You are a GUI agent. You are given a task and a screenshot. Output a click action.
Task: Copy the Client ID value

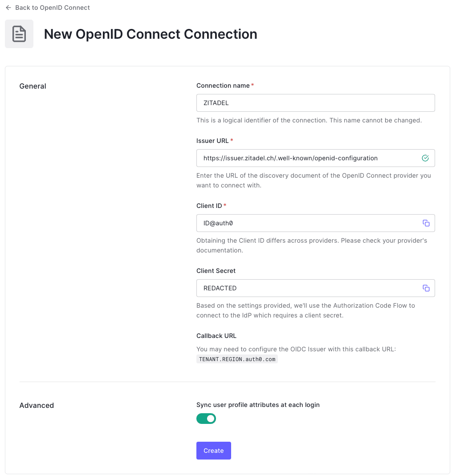pos(426,223)
